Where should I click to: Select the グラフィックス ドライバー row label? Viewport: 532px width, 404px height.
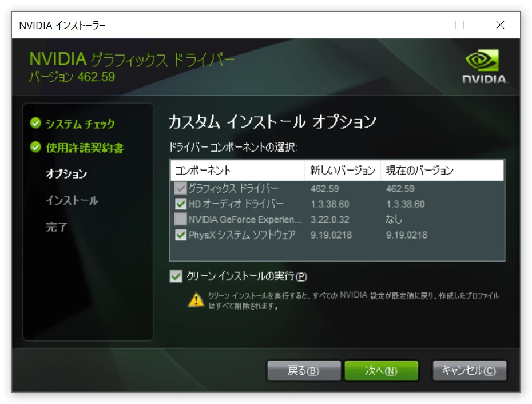[233, 188]
